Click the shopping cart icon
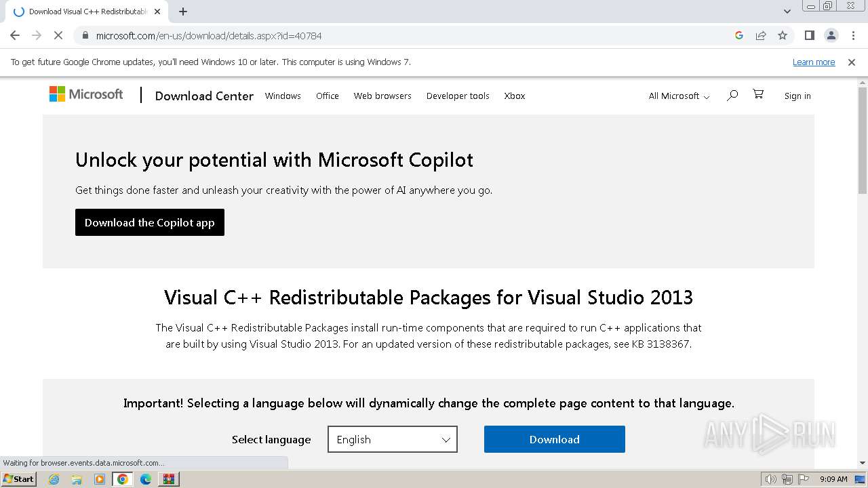The image size is (868, 488). point(758,95)
